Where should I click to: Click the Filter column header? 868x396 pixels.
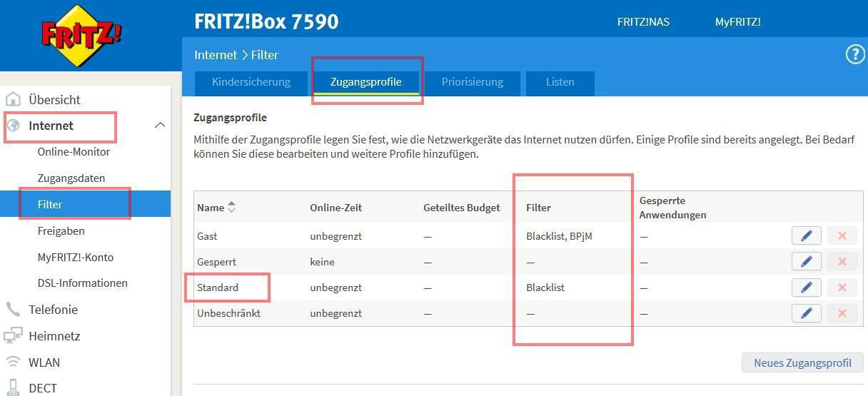538,208
